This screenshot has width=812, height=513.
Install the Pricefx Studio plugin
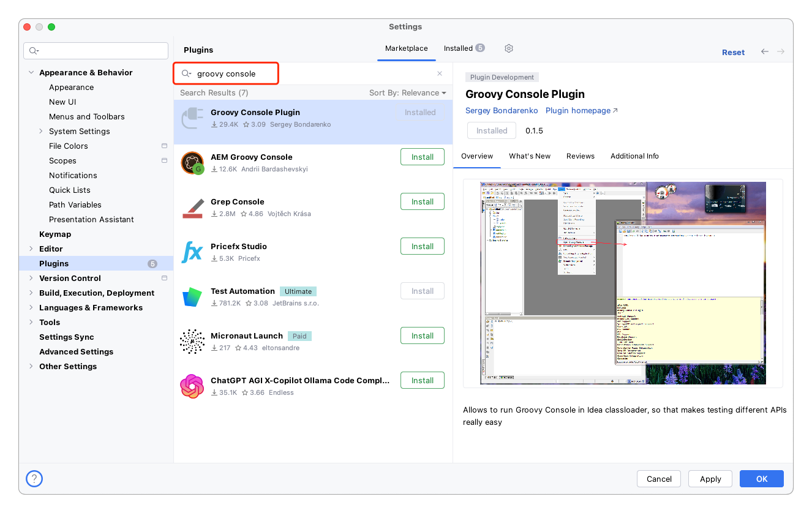coord(423,246)
